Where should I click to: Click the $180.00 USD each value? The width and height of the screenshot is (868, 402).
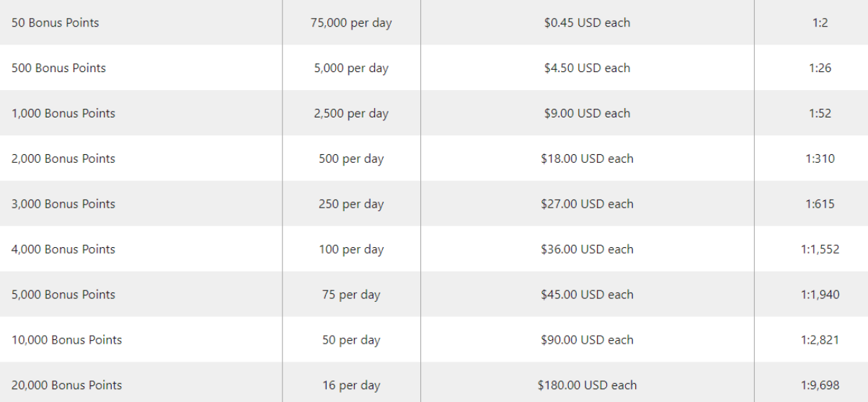588,385
